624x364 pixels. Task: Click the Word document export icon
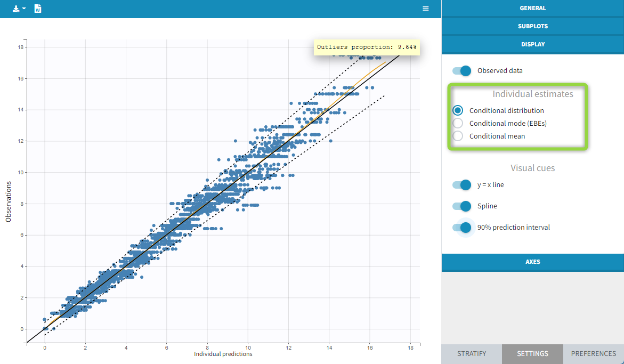coord(38,9)
